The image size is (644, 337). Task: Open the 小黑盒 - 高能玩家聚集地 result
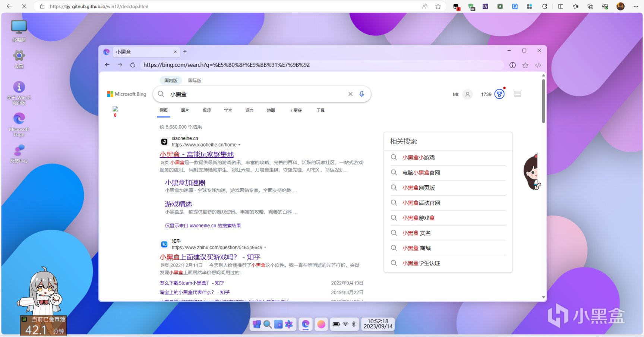click(197, 154)
